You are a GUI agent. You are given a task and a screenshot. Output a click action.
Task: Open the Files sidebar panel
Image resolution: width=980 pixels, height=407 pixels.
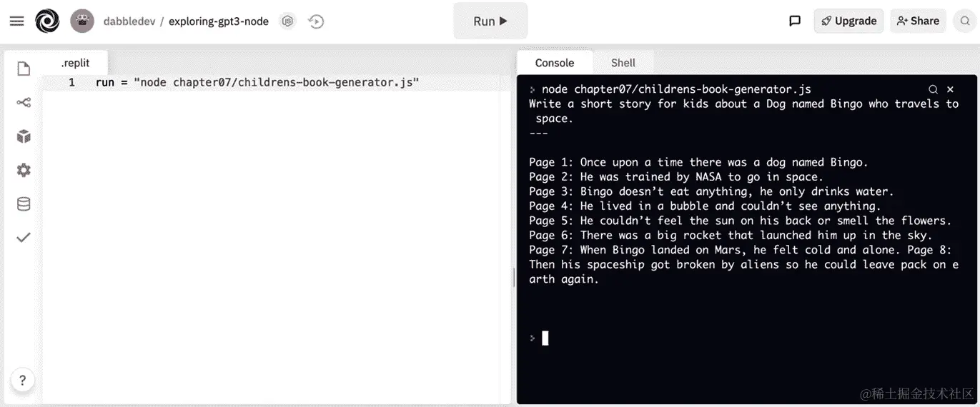pos(24,69)
